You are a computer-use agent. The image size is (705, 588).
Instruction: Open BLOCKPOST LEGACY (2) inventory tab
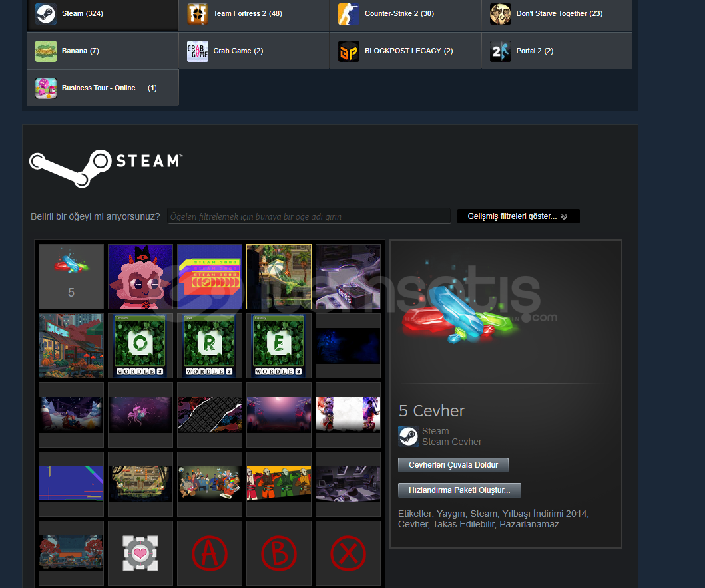405,51
